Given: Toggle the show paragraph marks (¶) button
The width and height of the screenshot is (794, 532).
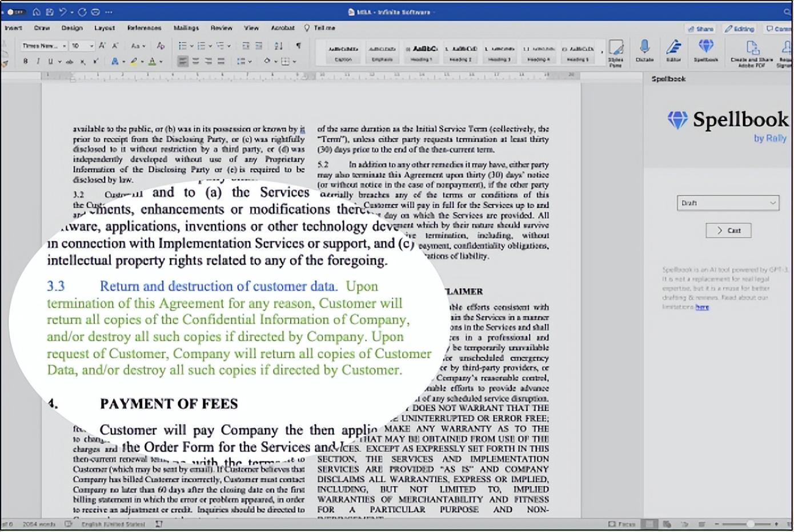Looking at the screenshot, I should [x=298, y=46].
